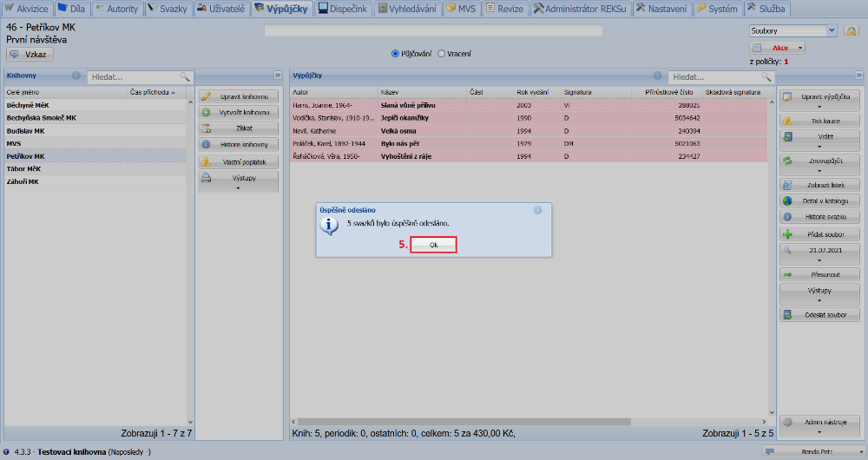The image size is (868, 460).
Task: Open the Soubory combo box
Action: pos(792,30)
